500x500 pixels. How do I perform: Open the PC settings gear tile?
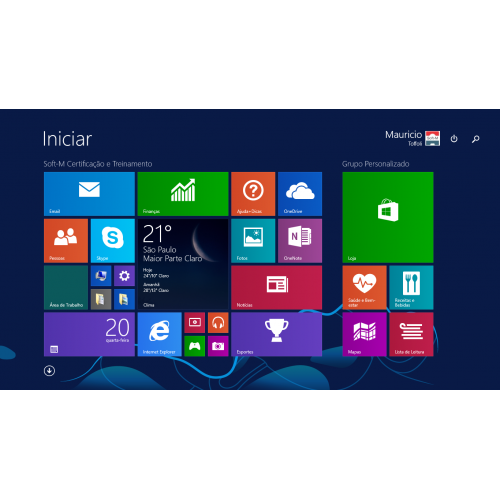pyautogui.click(x=124, y=276)
